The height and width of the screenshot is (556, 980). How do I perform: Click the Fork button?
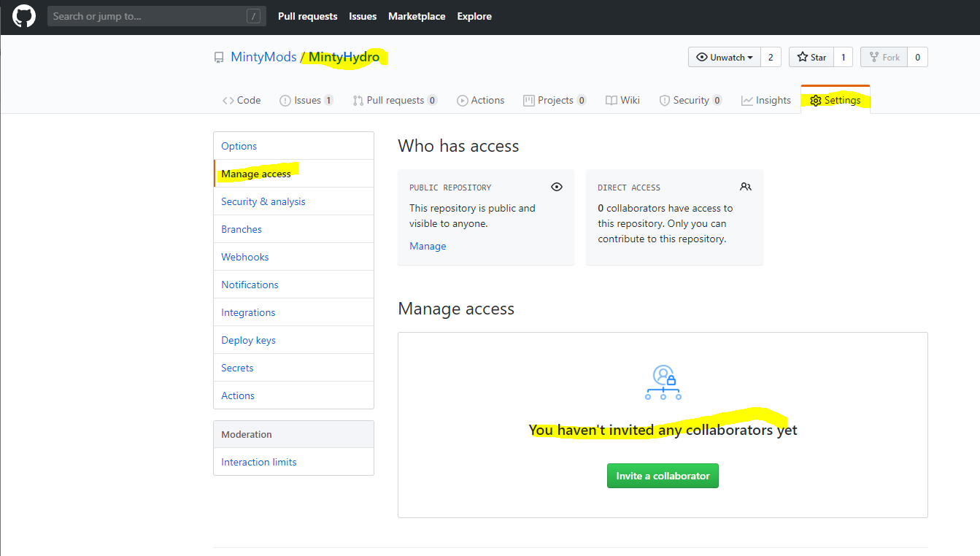[x=884, y=57]
